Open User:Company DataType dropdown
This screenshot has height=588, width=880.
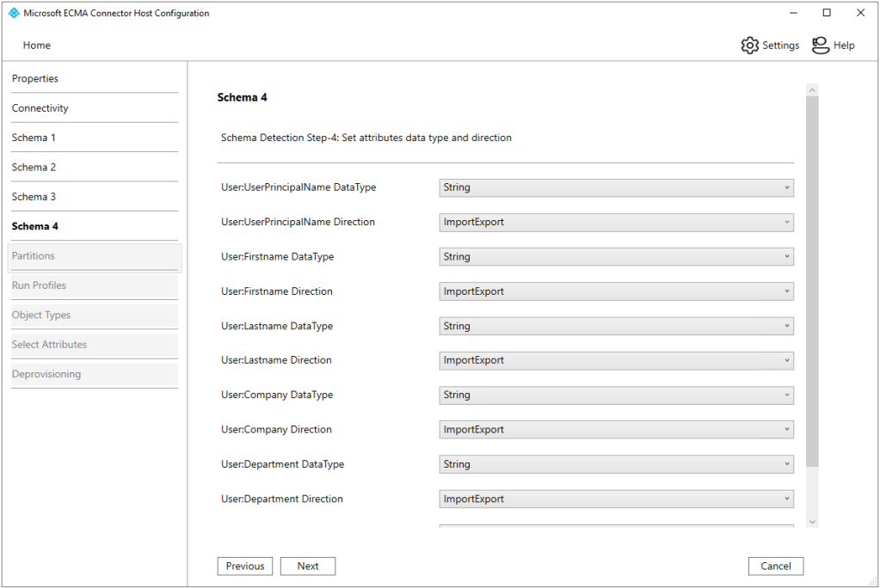pyautogui.click(x=616, y=395)
